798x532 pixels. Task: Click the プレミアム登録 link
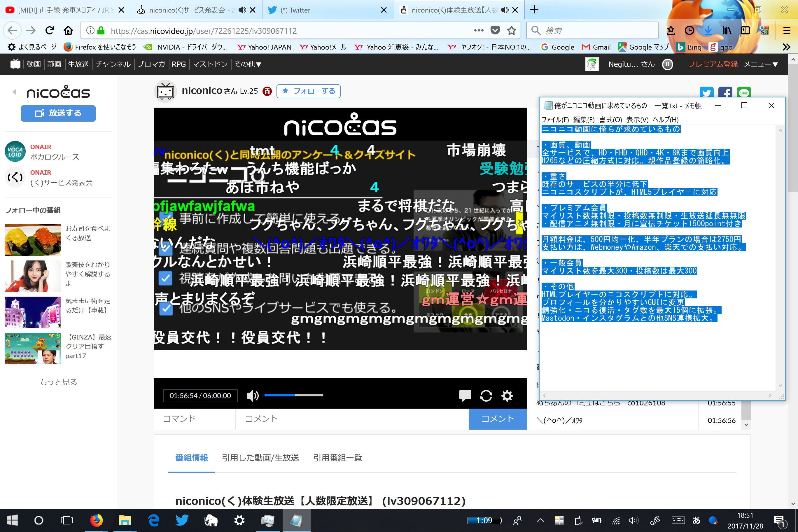[x=713, y=64]
